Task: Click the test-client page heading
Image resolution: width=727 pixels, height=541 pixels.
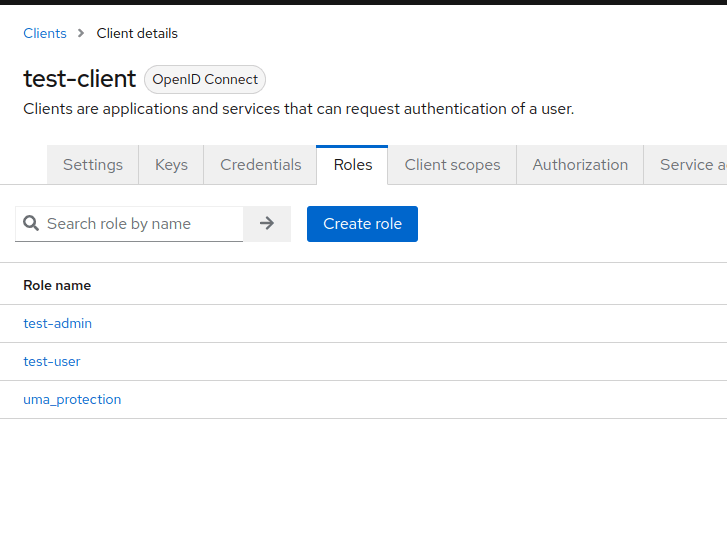Action: [x=79, y=79]
